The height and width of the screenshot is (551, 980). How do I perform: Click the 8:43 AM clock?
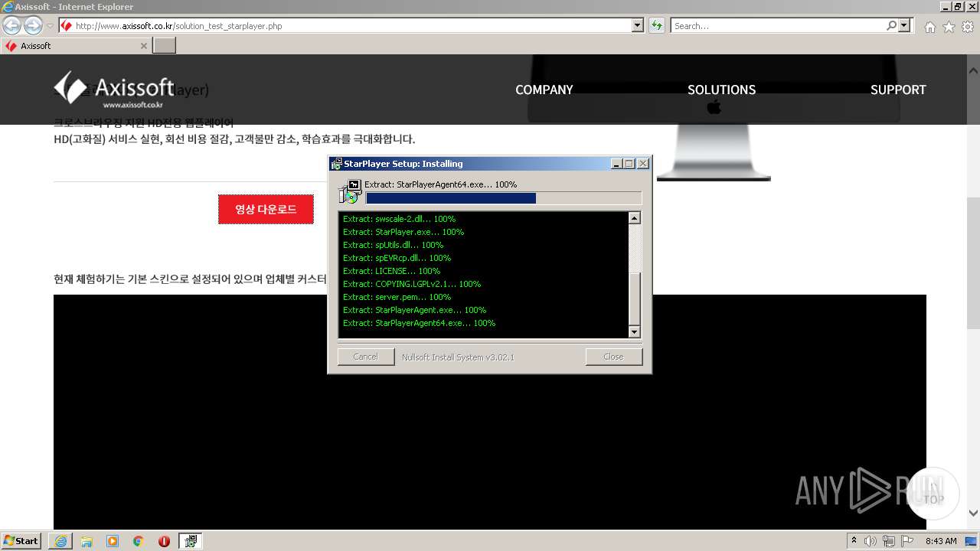point(941,541)
